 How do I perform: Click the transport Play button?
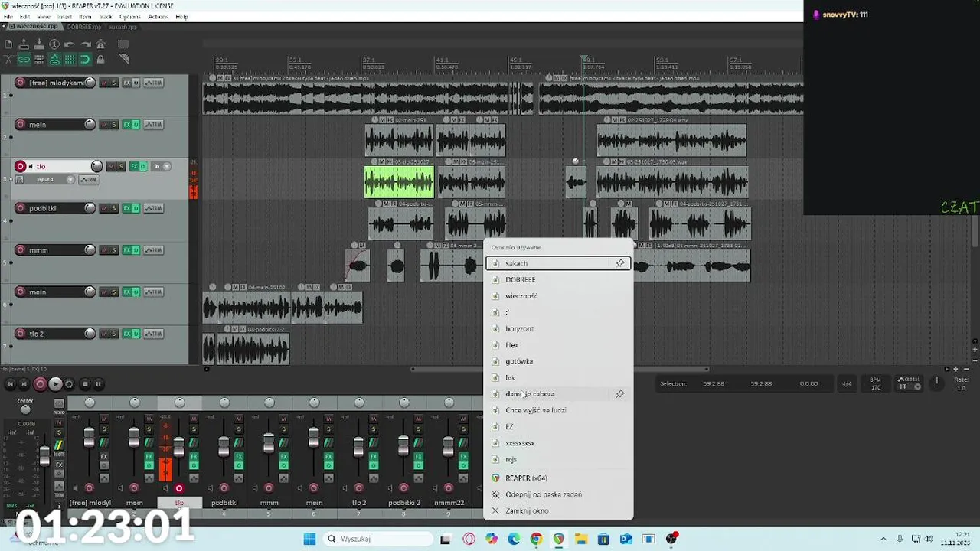pos(55,384)
